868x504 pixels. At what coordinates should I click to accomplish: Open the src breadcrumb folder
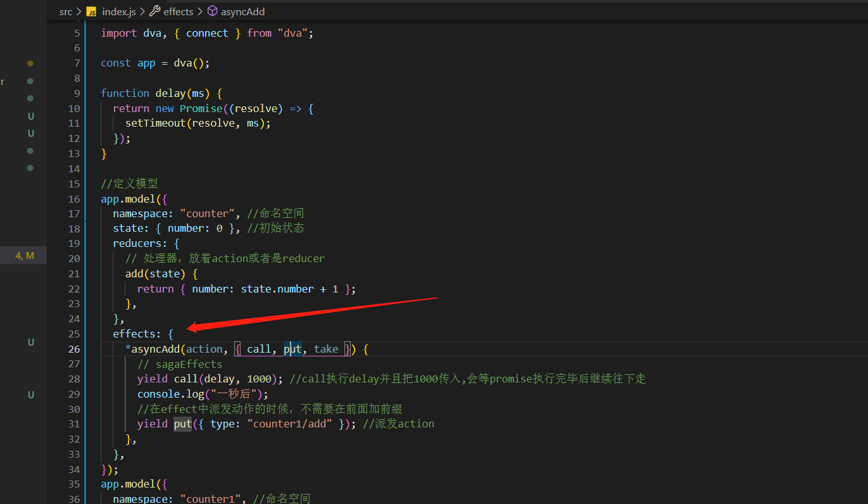pos(66,11)
